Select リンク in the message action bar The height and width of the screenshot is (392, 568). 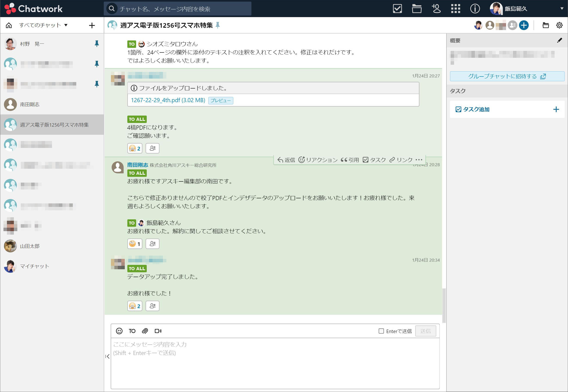click(401, 160)
